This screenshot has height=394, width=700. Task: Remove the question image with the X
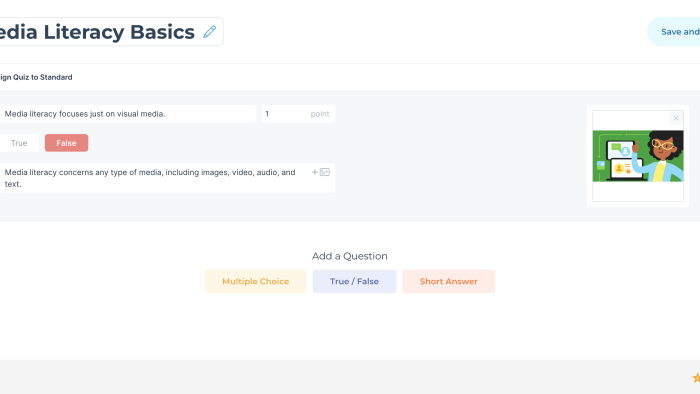(x=676, y=118)
